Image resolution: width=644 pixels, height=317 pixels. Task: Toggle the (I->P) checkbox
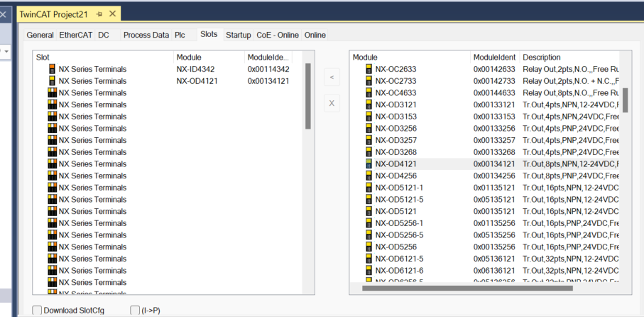pos(135,311)
